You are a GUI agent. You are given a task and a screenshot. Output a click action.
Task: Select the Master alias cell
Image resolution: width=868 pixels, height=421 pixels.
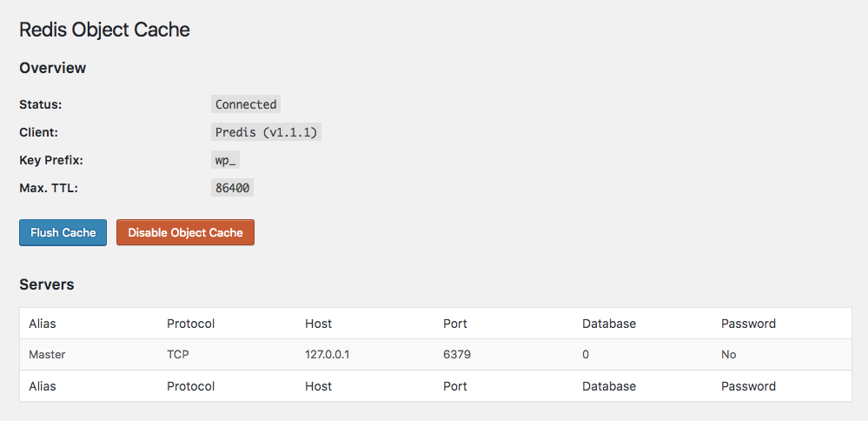47,355
